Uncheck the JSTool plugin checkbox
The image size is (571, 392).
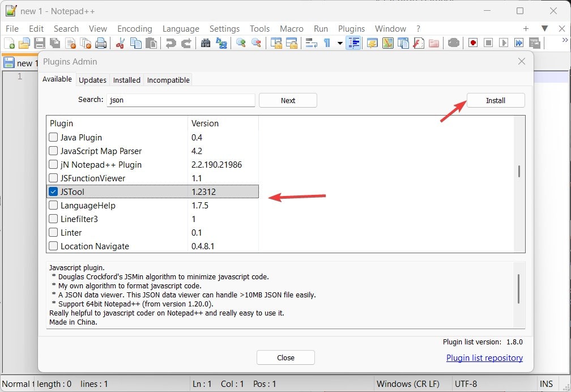coord(53,192)
